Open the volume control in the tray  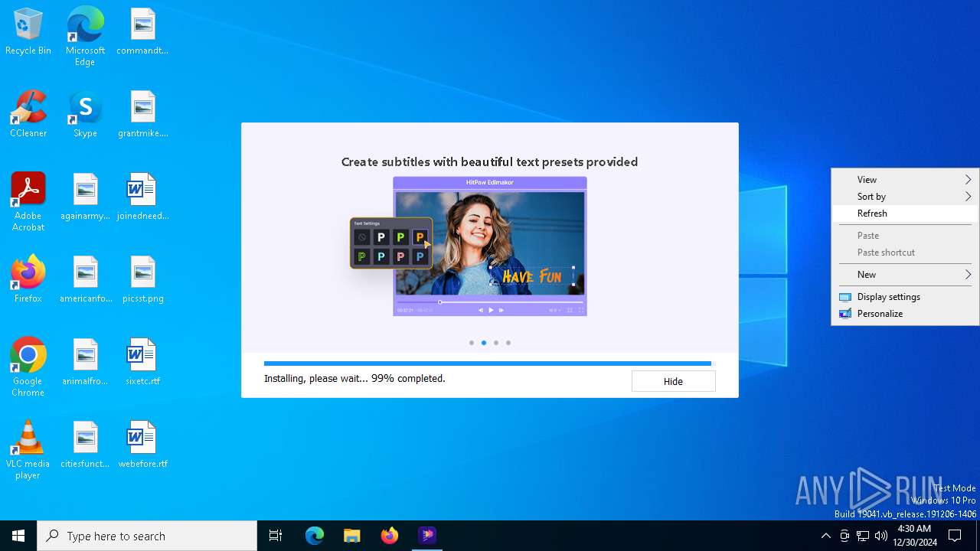click(x=881, y=536)
